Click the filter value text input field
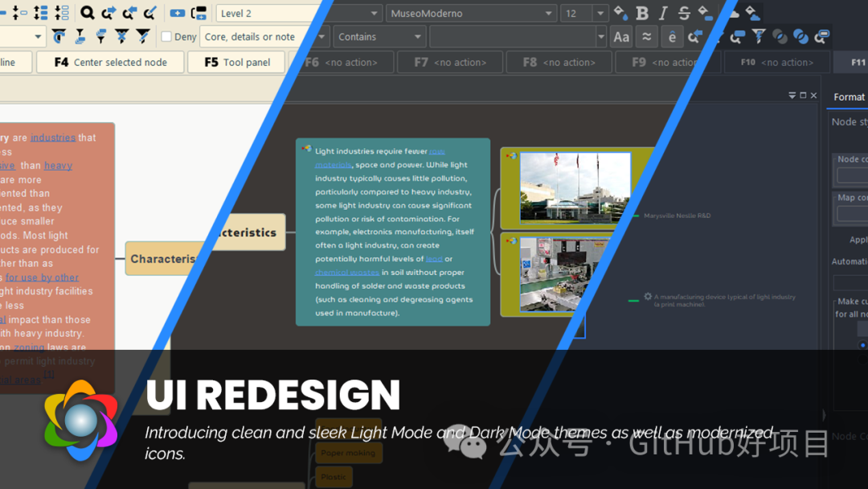Viewport: 868px width, 489px height. pos(513,36)
